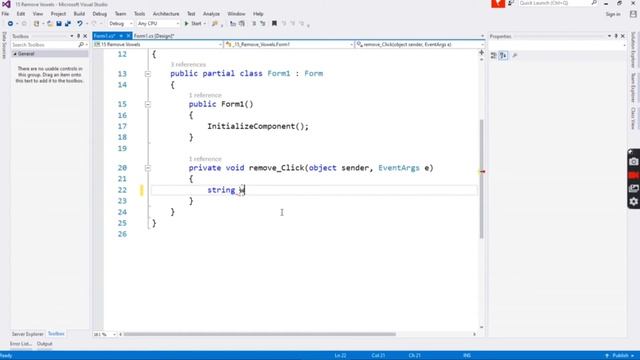The width and height of the screenshot is (640, 360).
Task: Close the Properties panel
Action: click(x=623, y=36)
